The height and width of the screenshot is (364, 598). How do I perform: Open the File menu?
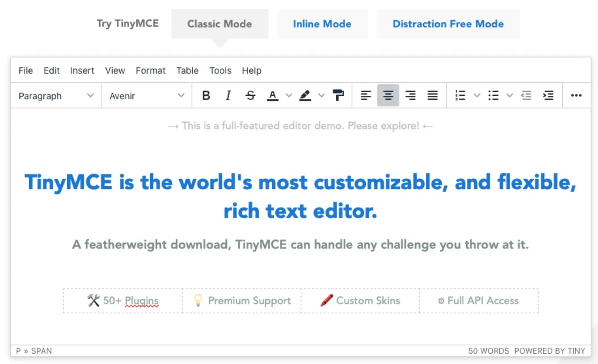(26, 70)
